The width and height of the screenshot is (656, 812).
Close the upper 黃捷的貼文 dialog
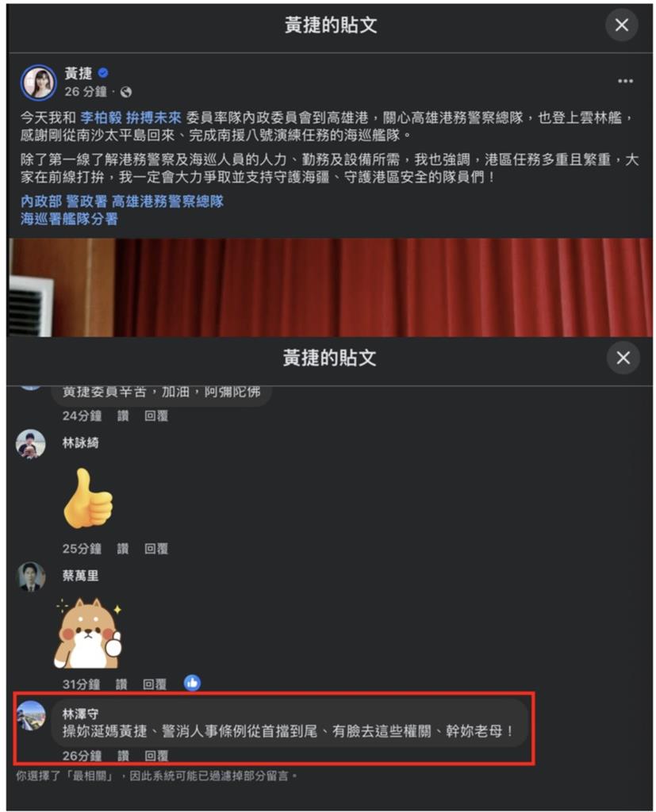pos(621,25)
